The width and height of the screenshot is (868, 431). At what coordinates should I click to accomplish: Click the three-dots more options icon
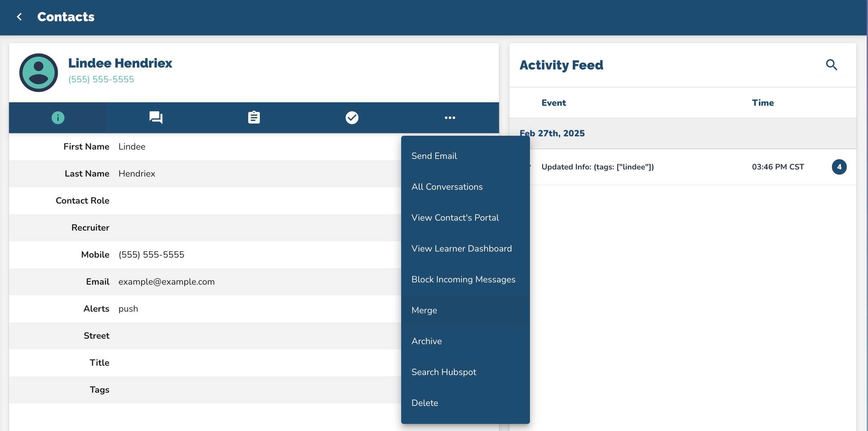(x=450, y=117)
